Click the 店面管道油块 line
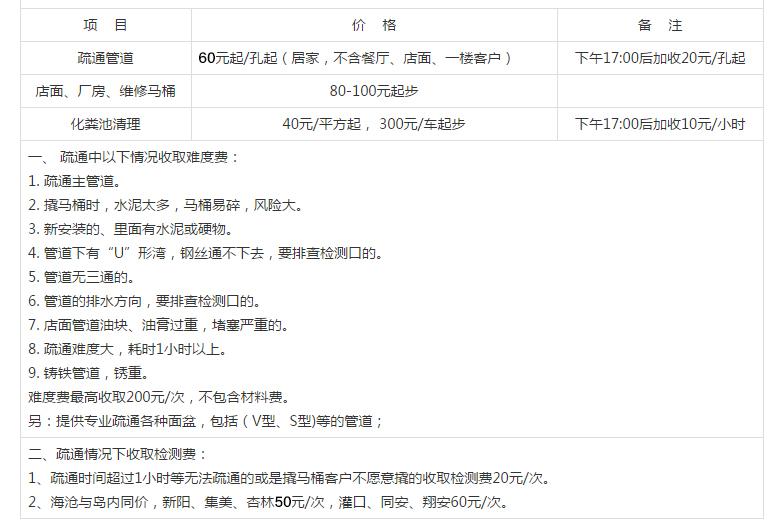769x529 pixels. pos(160,325)
